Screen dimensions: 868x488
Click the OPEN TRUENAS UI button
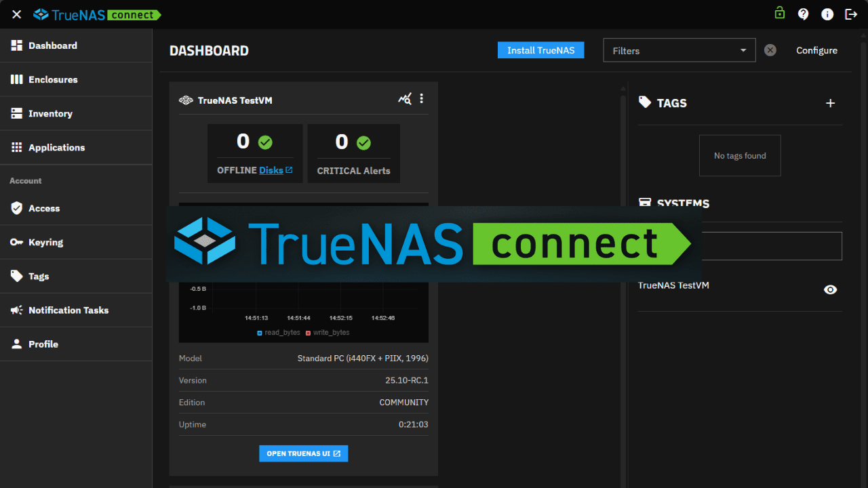[303, 453]
